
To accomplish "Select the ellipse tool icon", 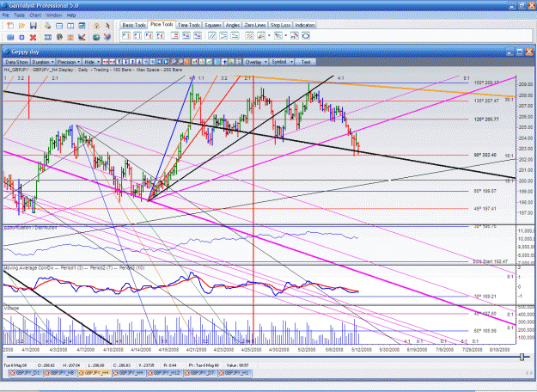I will click(x=306, y=35).
